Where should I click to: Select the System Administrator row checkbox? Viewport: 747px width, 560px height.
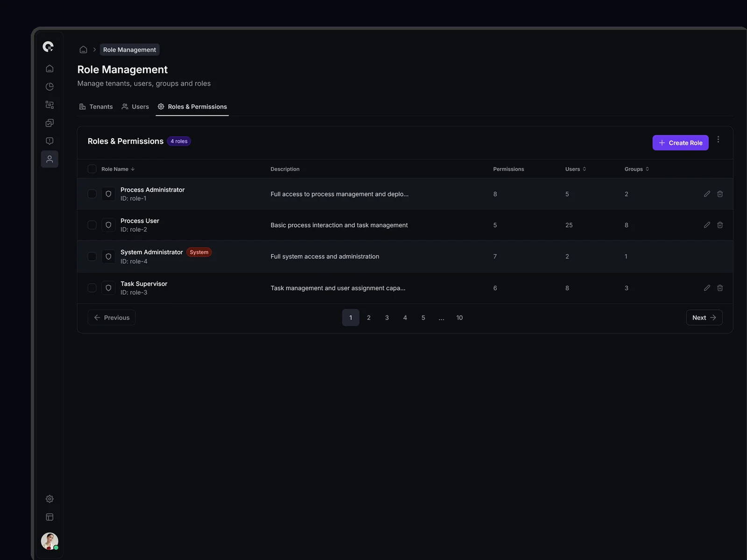92,257
